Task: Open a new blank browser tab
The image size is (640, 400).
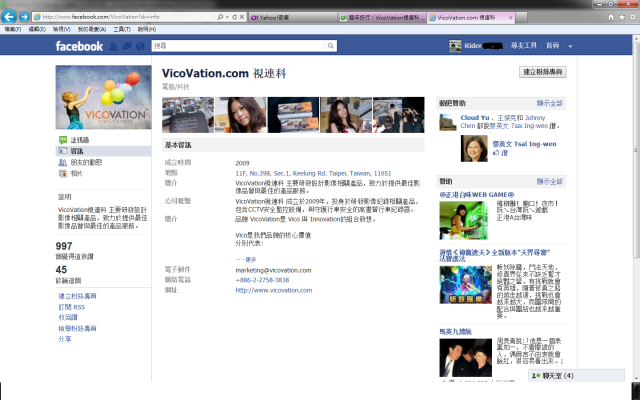Action: point(521,18)
